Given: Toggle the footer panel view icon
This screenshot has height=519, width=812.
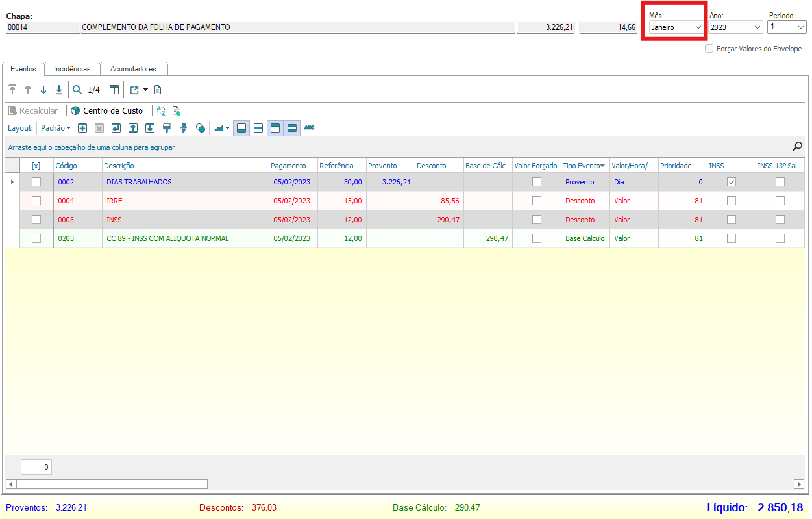Looking at the screenshot, I should (x=241, y=129).
